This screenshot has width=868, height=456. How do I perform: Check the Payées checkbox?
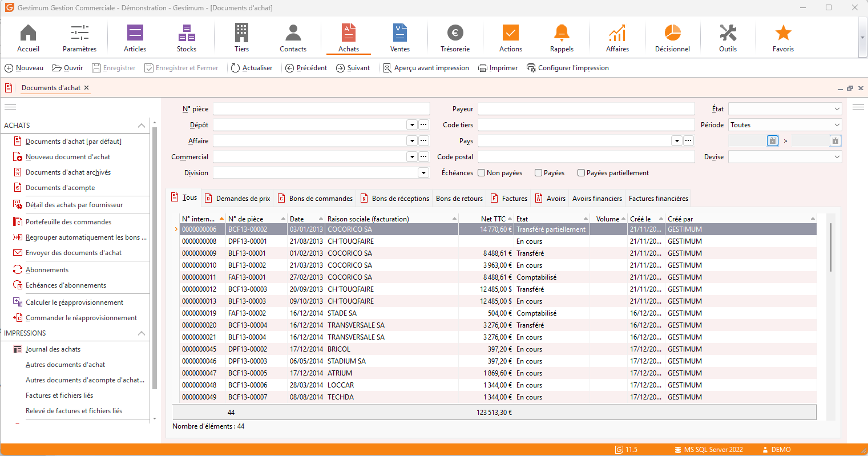pyautogui.click(x=539, y=173)
